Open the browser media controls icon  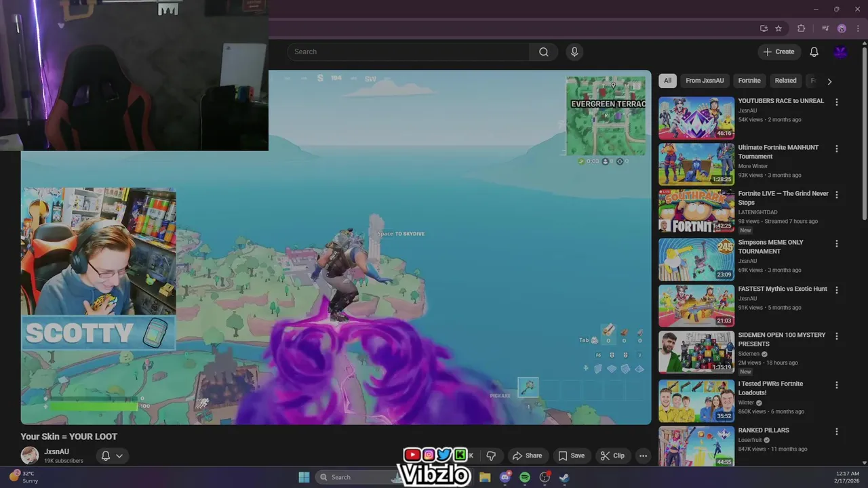coord(825,28)
